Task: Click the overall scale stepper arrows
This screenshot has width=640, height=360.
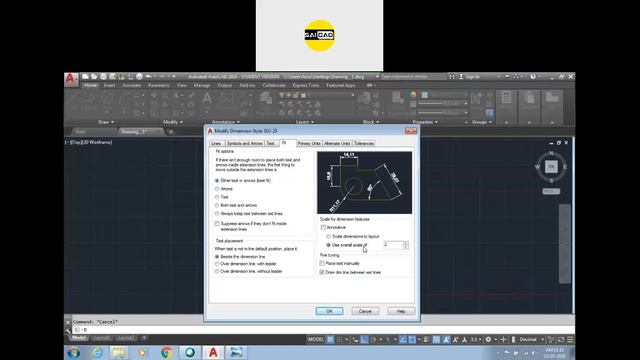Action: pos(405,245)
